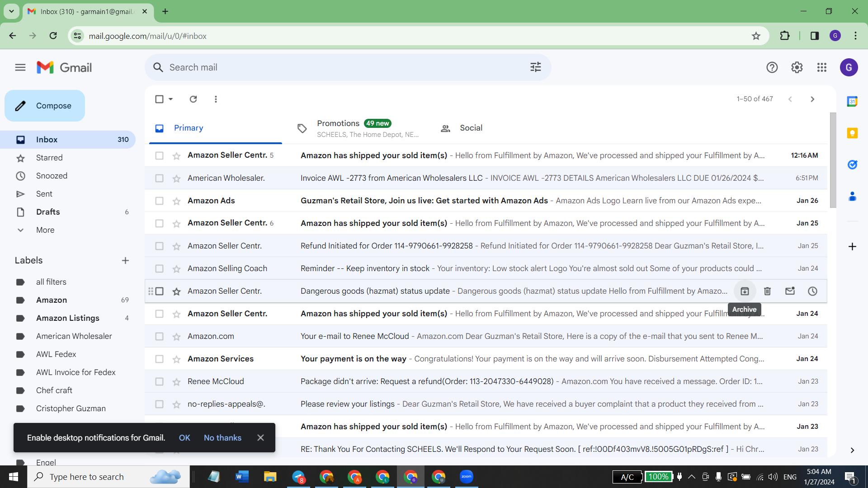
Task: Open Google Calendar side panel
Action: pos(852,101)
